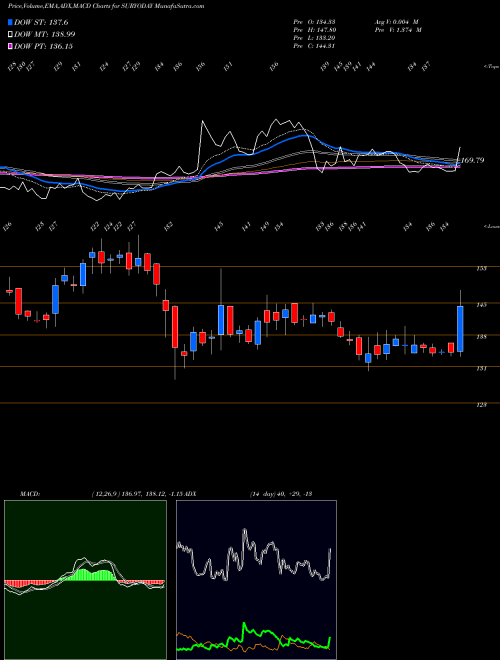Screen dimensions: 500x660
Task: Select the 'DOW ST: 137.6' legend text
Action: point(41,22)
